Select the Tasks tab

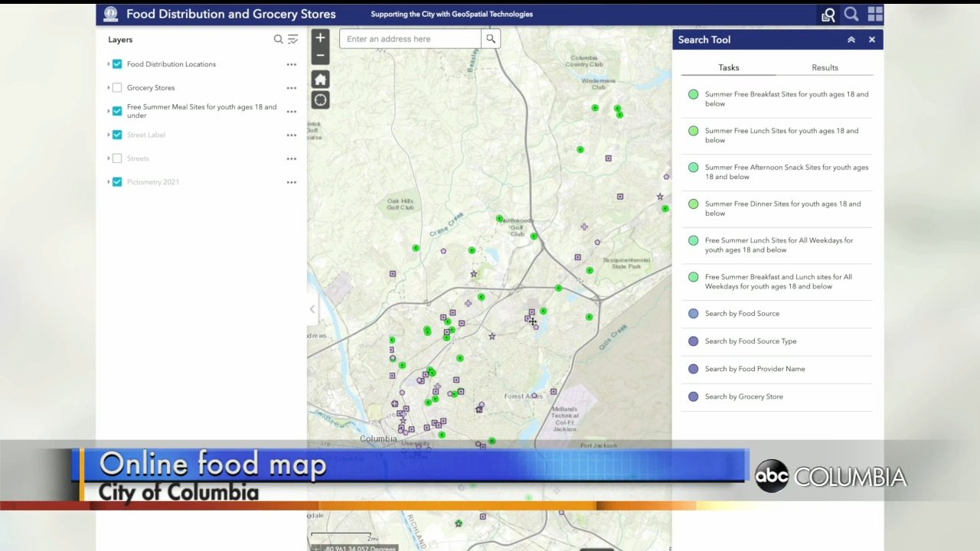pyautogui.click(x=728, y=67)
